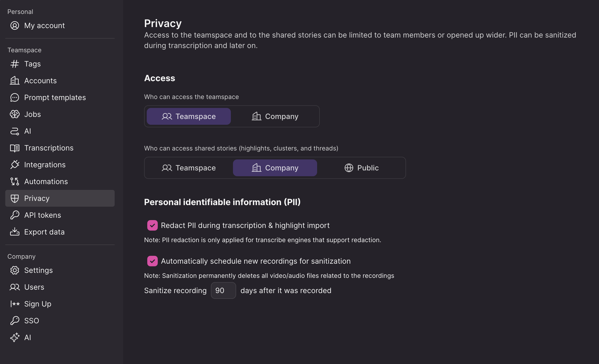Open Integrations via the plug icon
This screenshot has width=599, height=364.
(15, 165)
